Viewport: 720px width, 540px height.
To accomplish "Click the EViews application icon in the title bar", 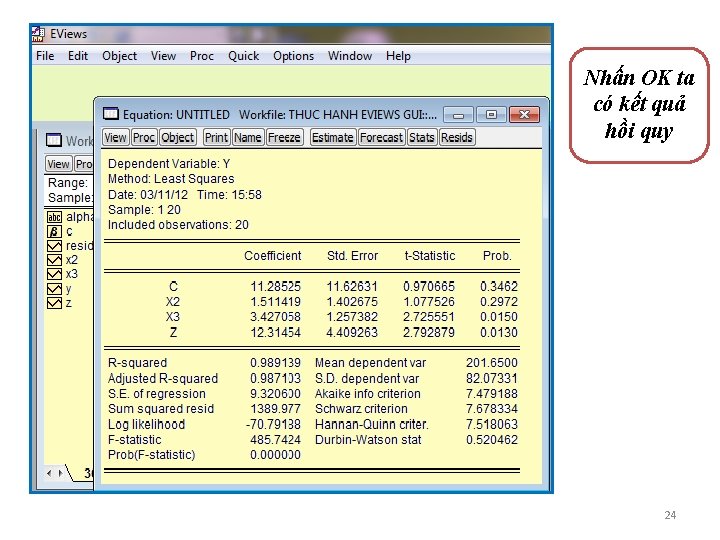I will click(38, 34).
